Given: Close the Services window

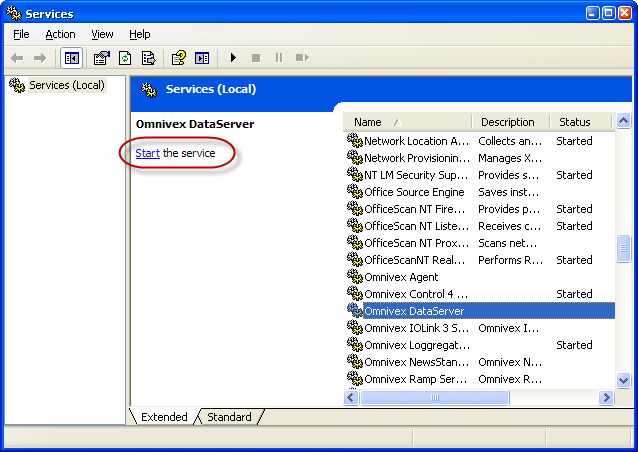Looking at the screenshot, I should [625, 13].
